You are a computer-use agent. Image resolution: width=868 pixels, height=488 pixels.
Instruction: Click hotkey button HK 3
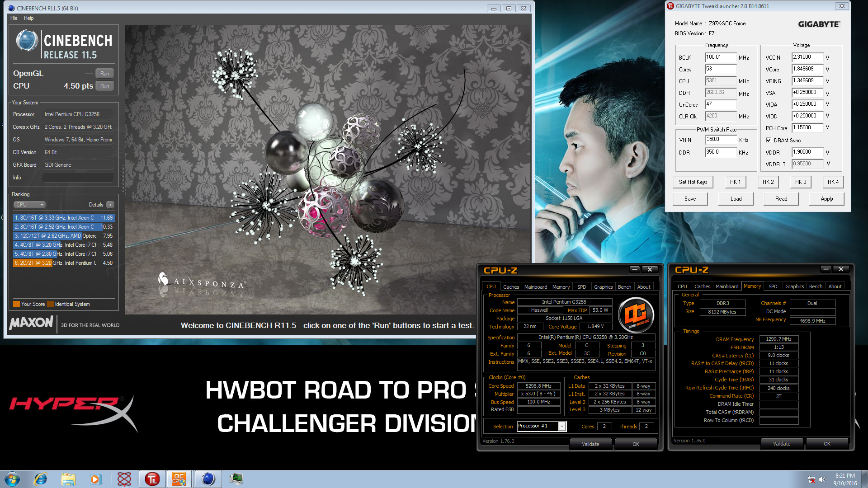801,182
